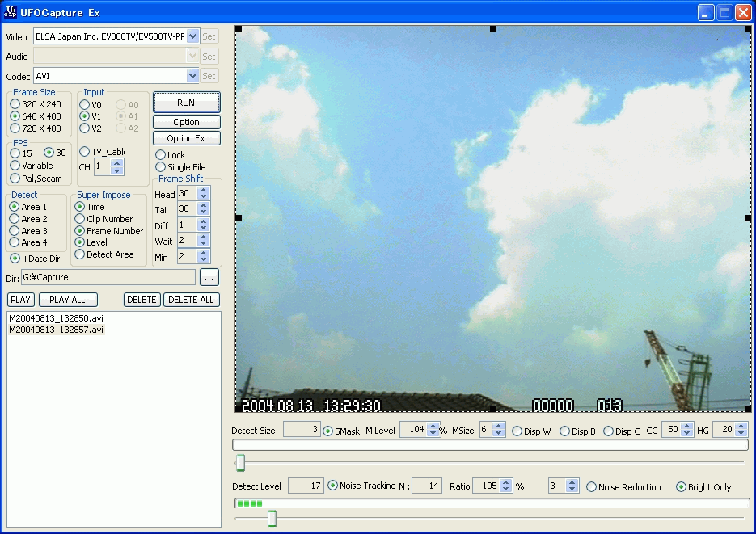Increase the Head frame shift value
The height and width of the screenshot is (534, 756).
204,191
